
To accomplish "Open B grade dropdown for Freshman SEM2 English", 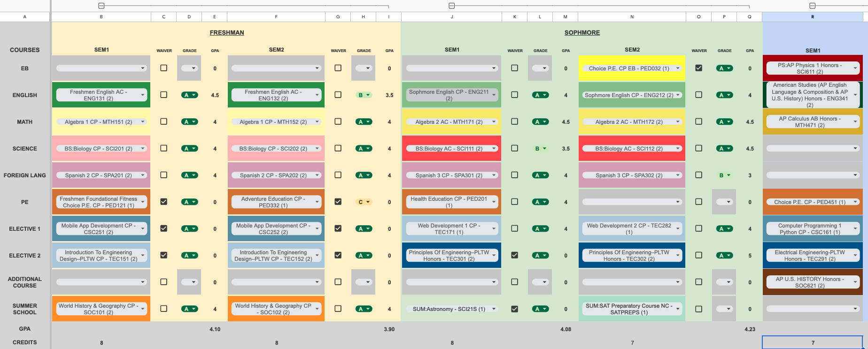I will [364, 95].
